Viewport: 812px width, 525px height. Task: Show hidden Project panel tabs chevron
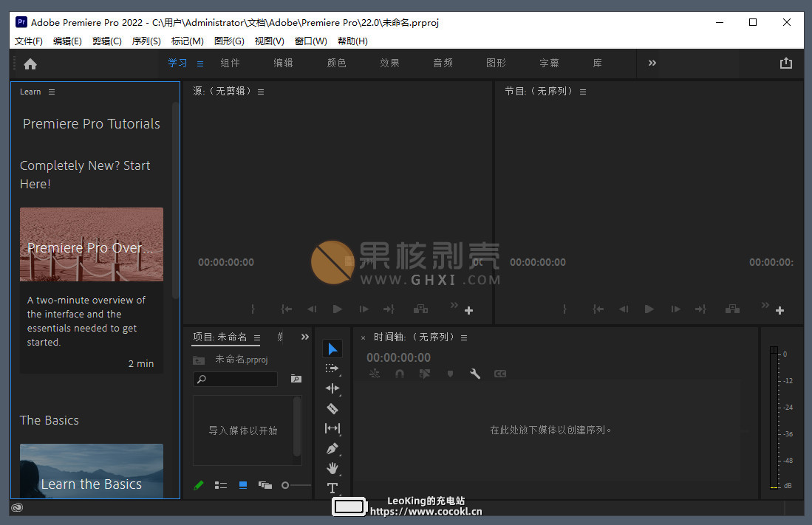point(304,337)
